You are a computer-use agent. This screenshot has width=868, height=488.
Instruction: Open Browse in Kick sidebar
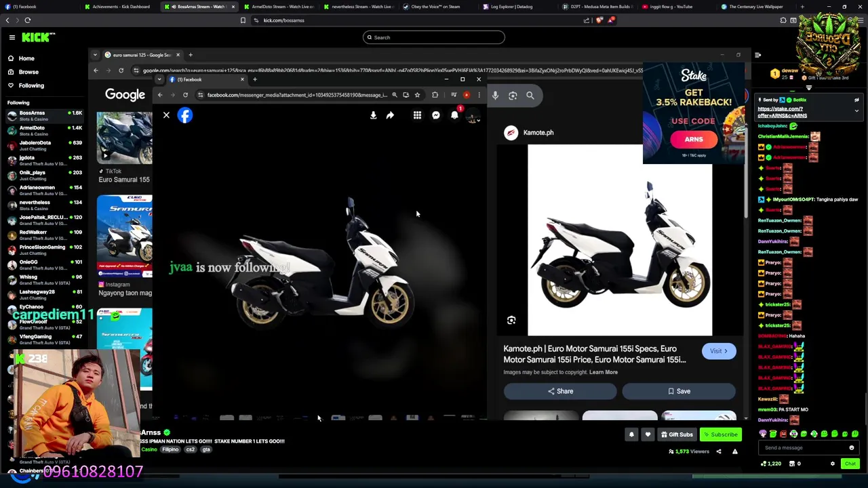click(x=28, y=72)
